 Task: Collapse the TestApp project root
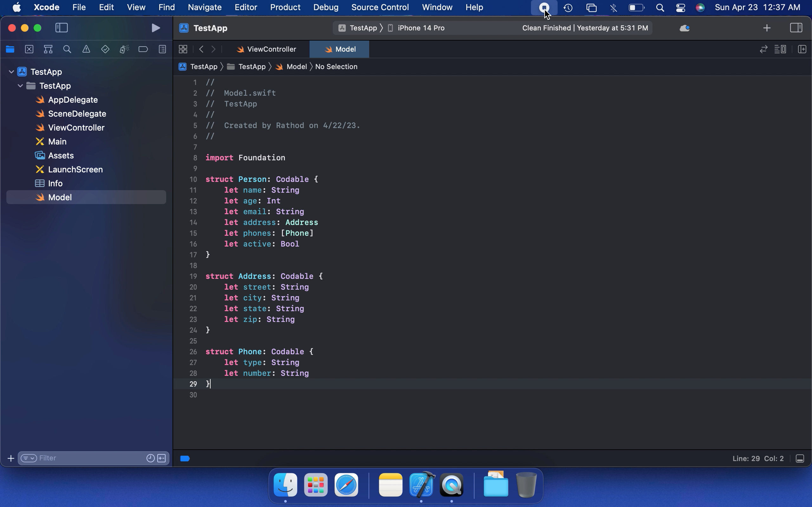[11, 72]
